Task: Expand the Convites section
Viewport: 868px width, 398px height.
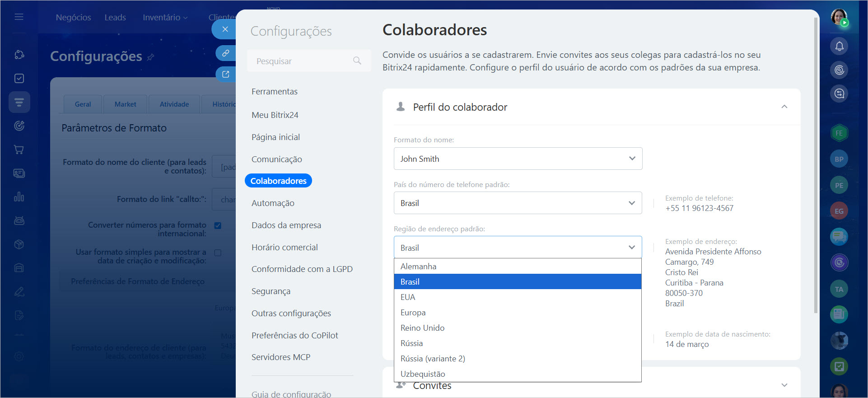Action: tap(784, 385)
